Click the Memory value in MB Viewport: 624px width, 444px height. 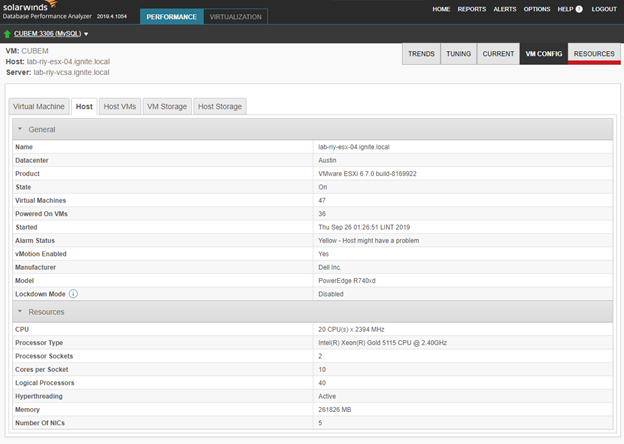(335, 409)
